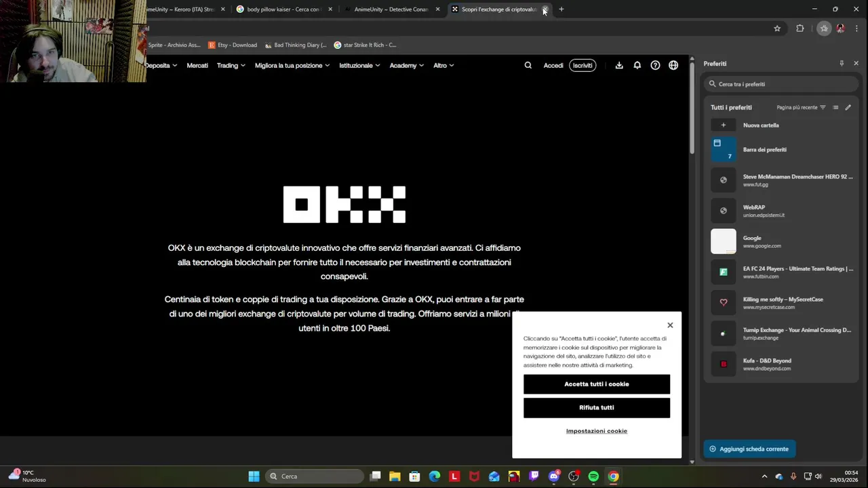Screen dimensions: 868x488
Task: Open Chrome three-dot menu
Action: [857, 28]
